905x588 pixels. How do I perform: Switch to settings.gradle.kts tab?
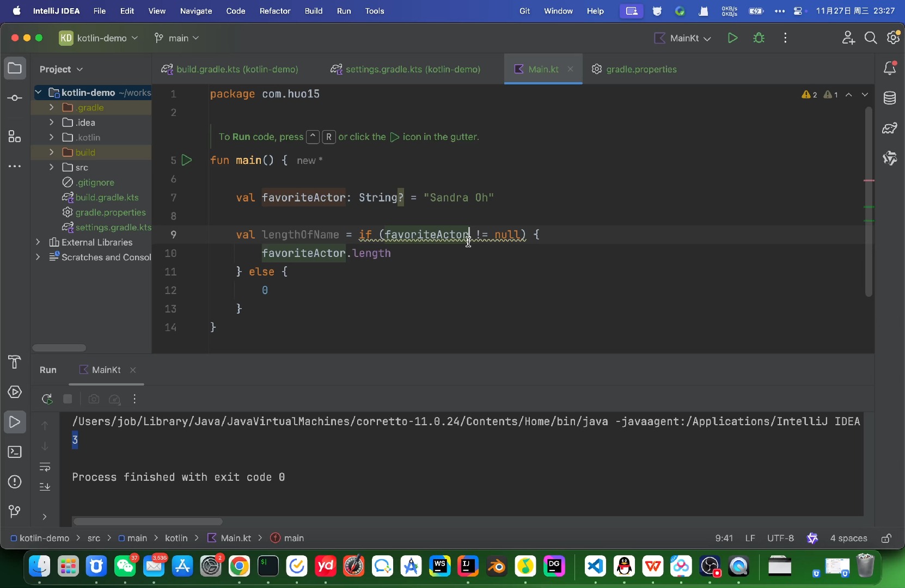[406, 69]
